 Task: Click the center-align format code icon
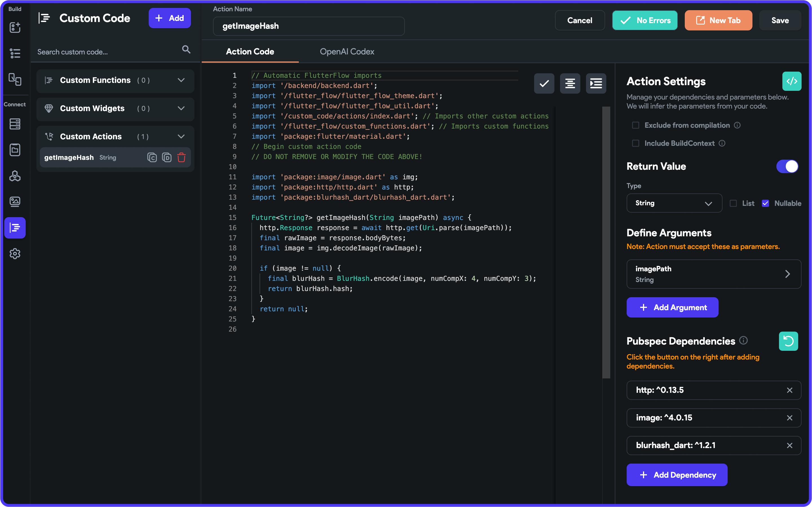point(570,83)
